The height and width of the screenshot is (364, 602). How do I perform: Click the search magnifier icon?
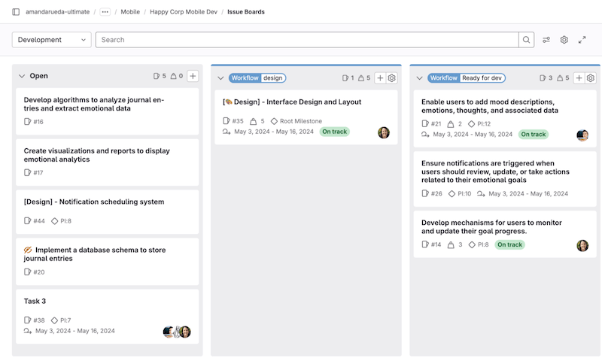click(x=527, y=40)
